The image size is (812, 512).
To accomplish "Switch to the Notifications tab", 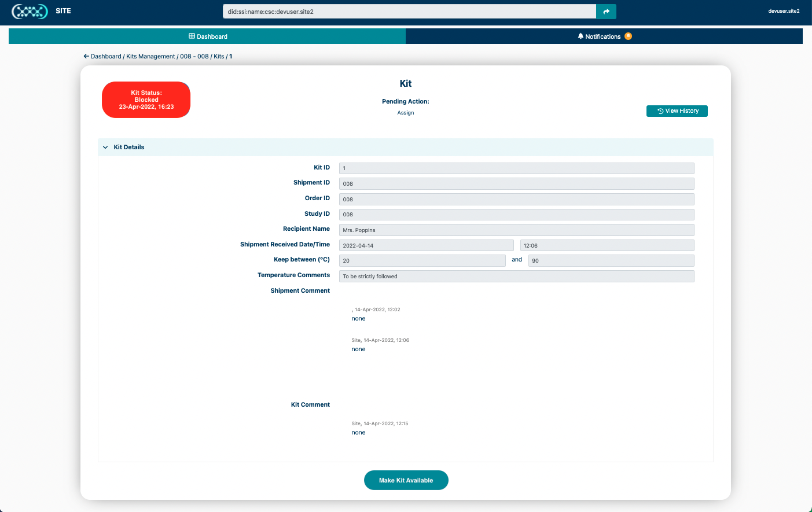I will pyautogui.click(x=604, y=36).
